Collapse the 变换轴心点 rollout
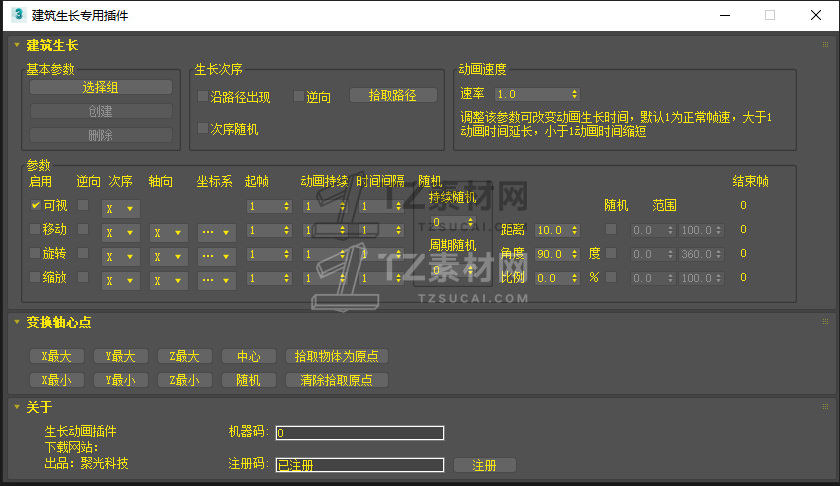 [x=17, y=322]
